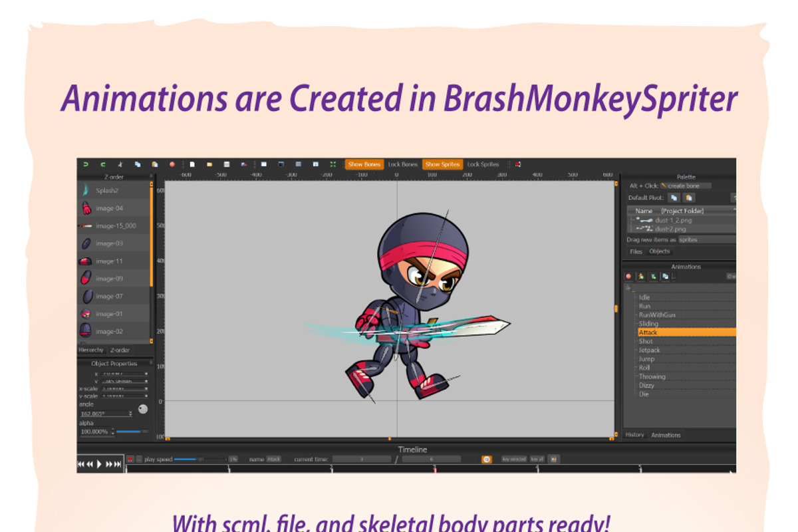This screenshot has width=798, height=532.
Task: Click the add new animation icon
Action: pos(641,276)
